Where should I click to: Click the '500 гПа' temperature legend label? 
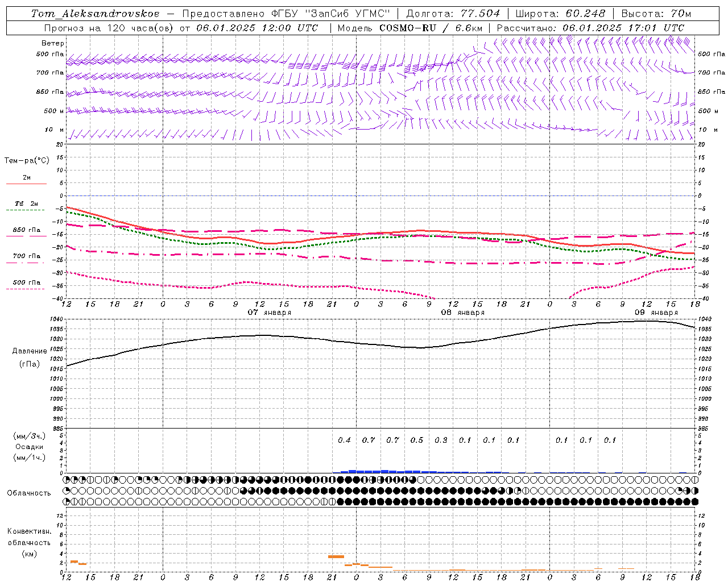point(27,282)
